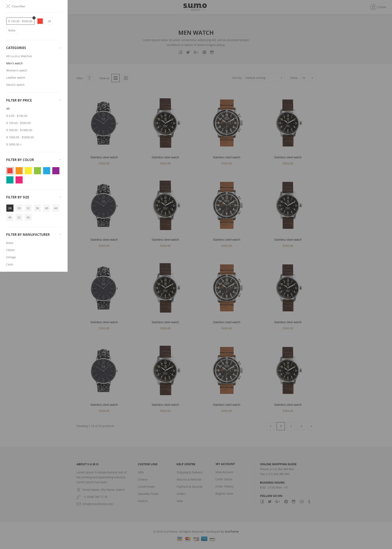392x549 pixels.
Task: Open the Twitter icon under Men Watch heading
Action: coord(188,53)
